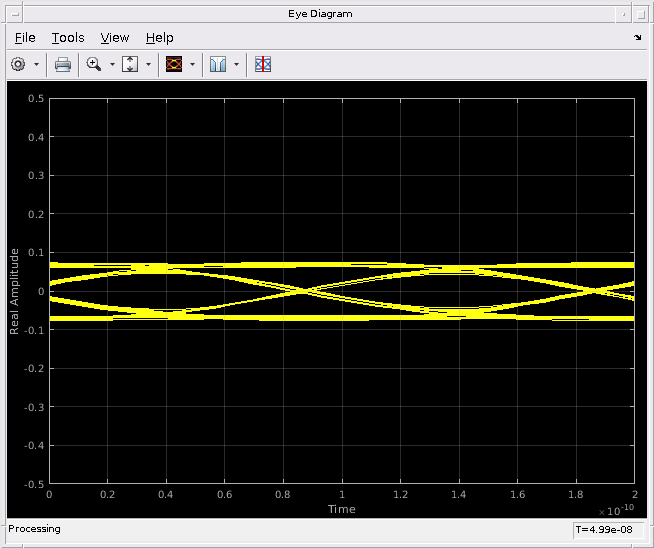Expand the zoom options dropdown arrow
Screen dimensions: 654x548
(112, 64)
